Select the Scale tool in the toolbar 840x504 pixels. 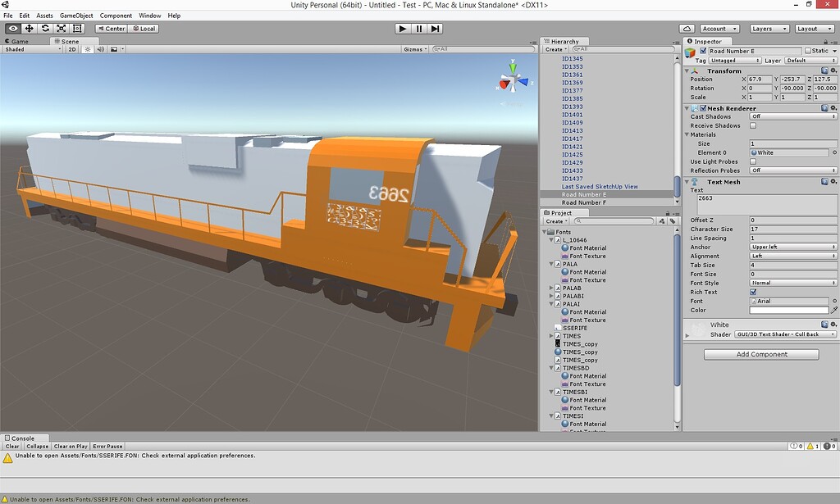point(62,28)
